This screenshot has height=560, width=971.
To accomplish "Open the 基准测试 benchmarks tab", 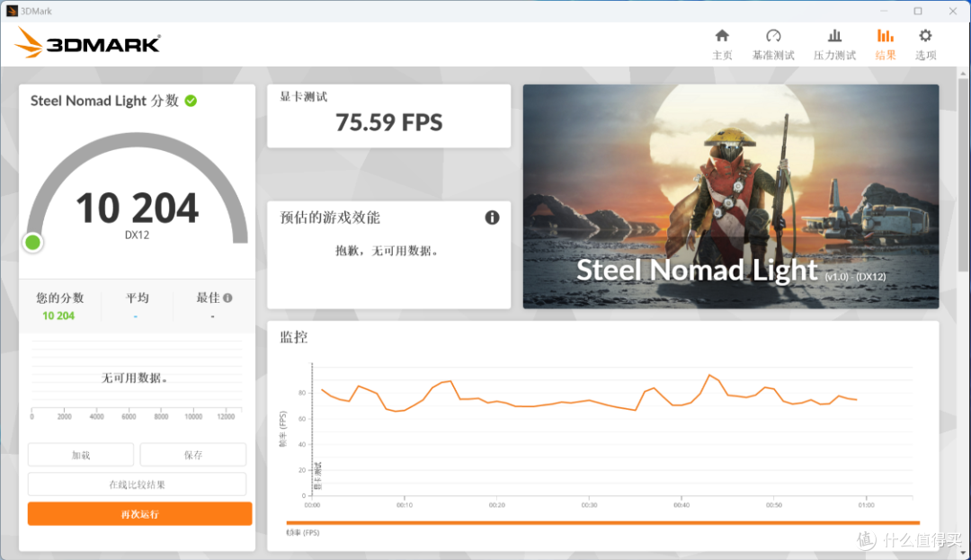I will coord(773,45).
